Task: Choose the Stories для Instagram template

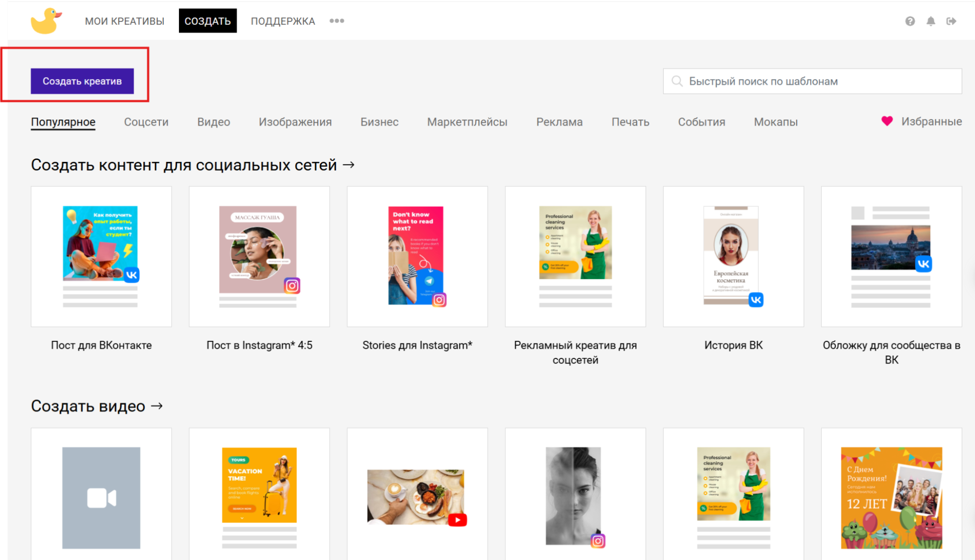Action: [x=417, y=257]
